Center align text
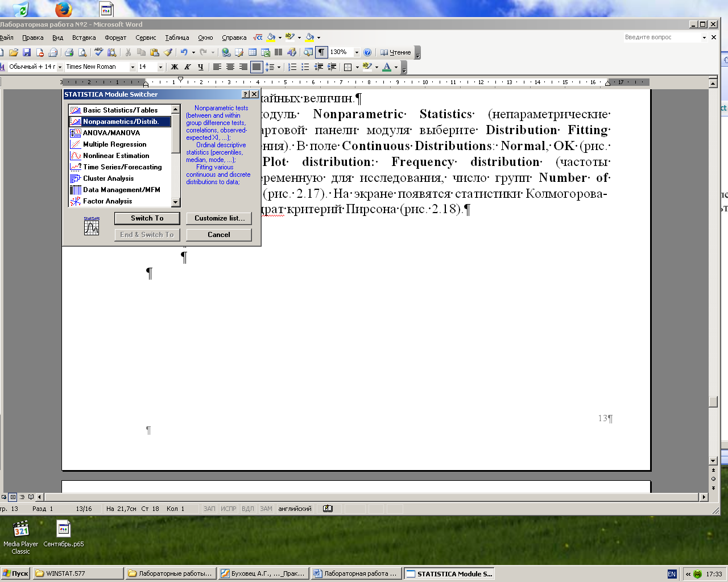The width and height of the screenshot is (728, 582). pyautogui.click(x=230, y=67)
